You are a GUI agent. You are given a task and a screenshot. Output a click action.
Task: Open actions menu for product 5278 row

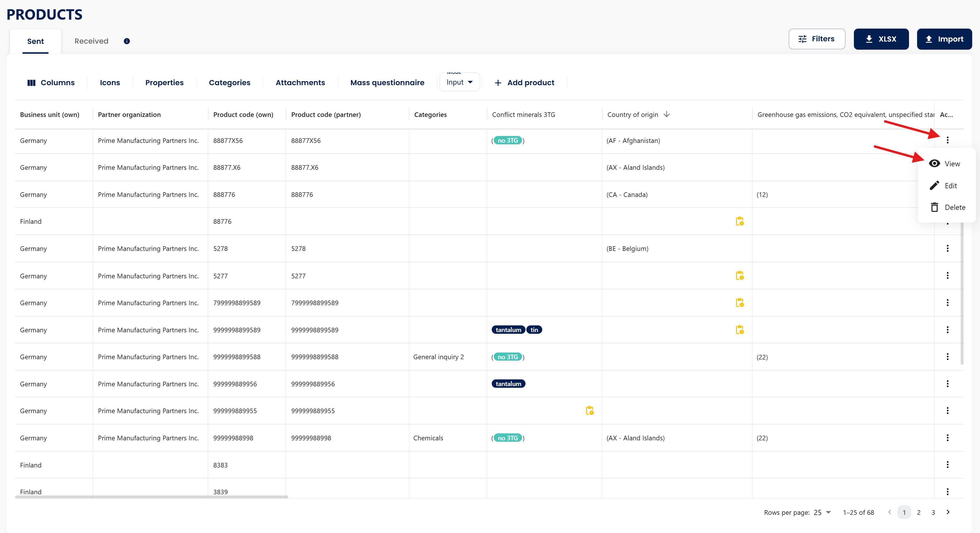(947, 248)
